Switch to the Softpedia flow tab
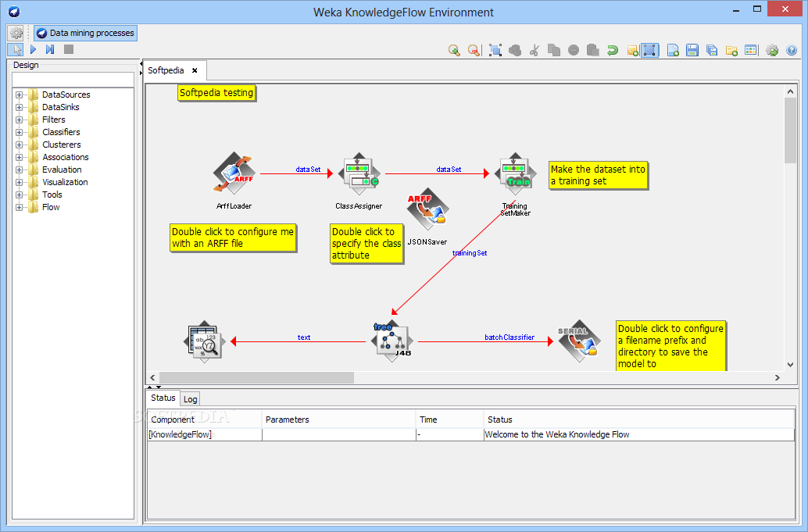808x532 pixels. (x=166, y=70)
